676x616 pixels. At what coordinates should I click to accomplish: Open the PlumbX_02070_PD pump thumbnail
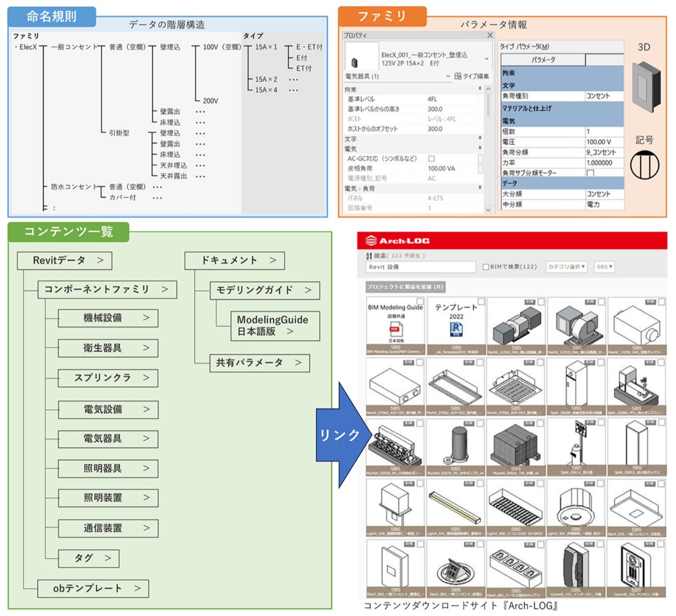[456, 447]
